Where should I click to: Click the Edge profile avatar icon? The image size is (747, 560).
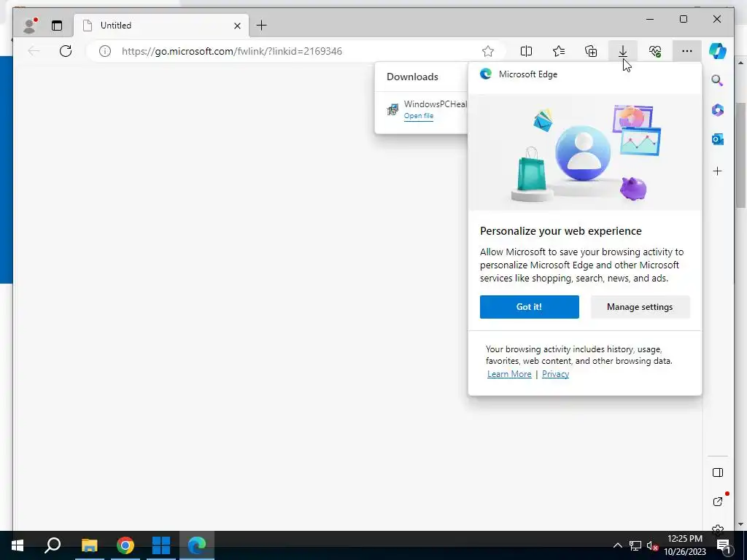tap(29, 26)
